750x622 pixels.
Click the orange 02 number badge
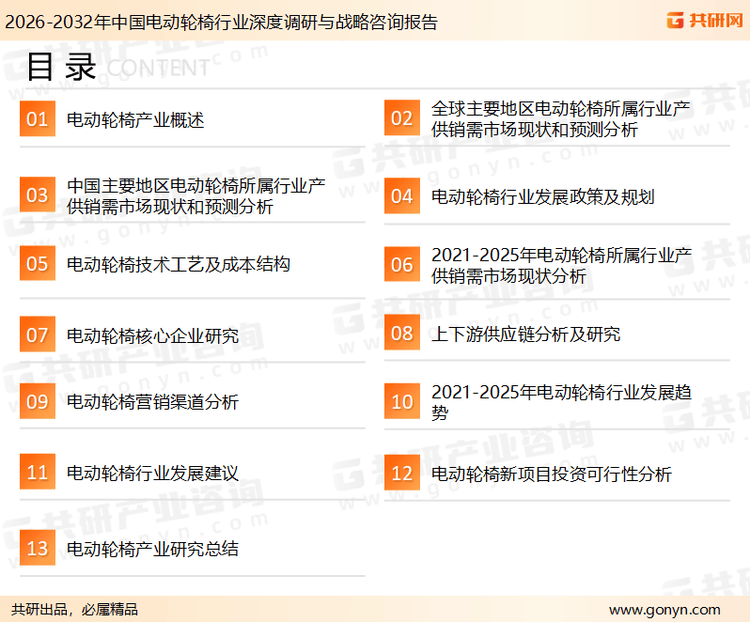401,119
